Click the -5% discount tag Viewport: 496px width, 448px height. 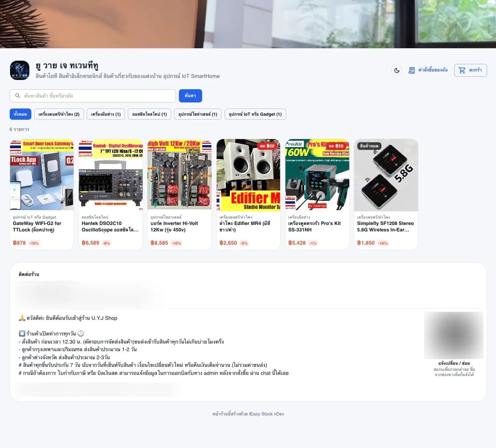point(244,243)
